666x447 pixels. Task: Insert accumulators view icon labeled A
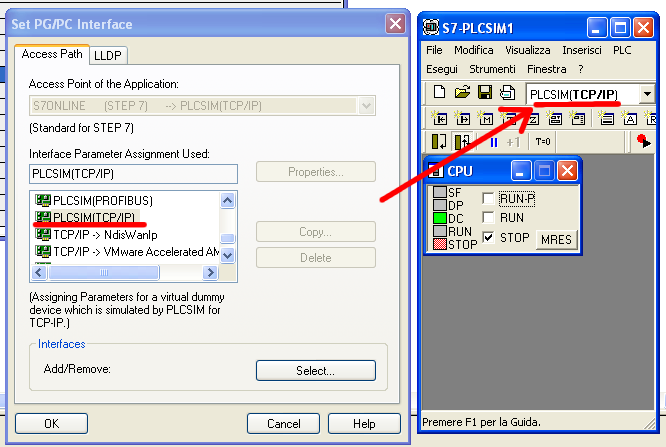tap(629, 119)
